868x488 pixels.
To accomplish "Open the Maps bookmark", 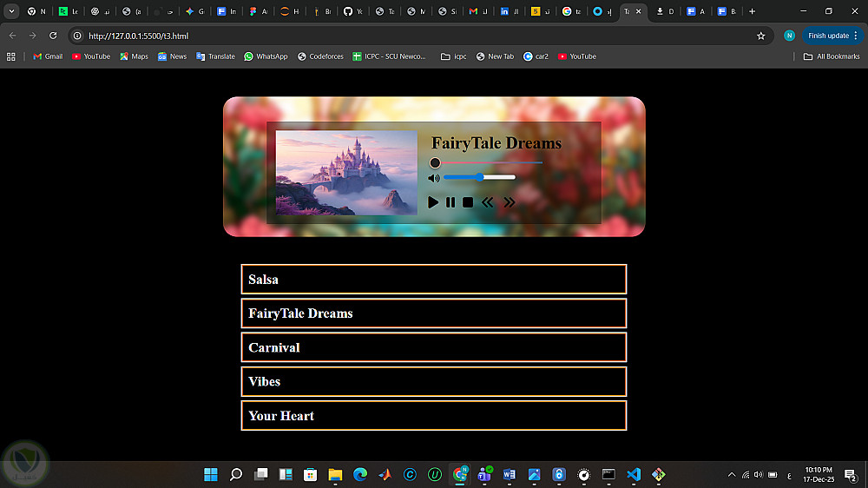I will point(134,56).
